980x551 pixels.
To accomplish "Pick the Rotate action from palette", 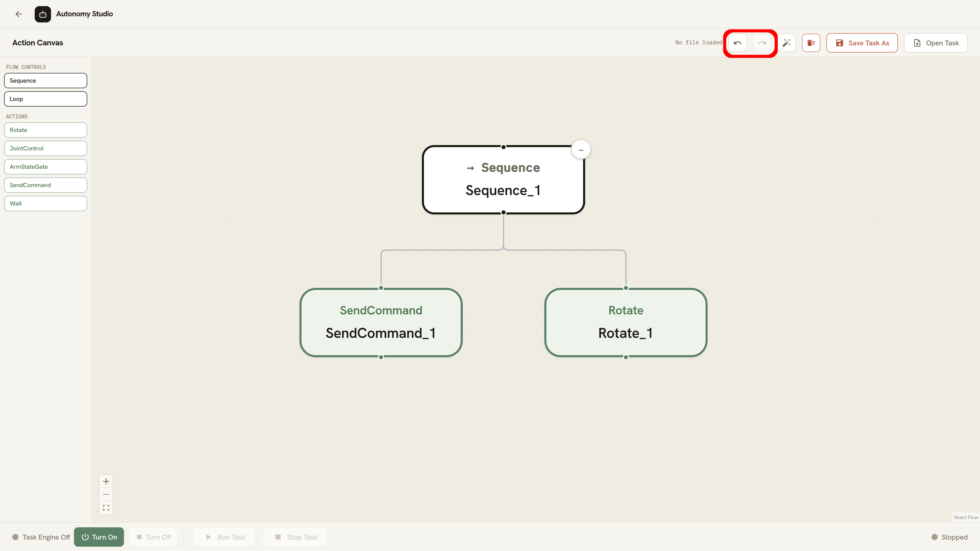I will click(46, 130).
